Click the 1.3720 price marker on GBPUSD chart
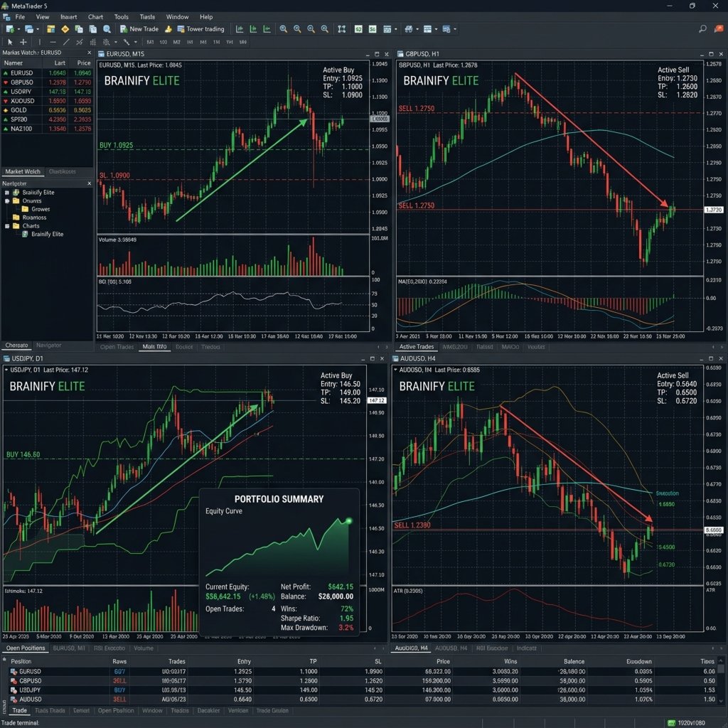The image size is (728, 728). tap(713, 210)
